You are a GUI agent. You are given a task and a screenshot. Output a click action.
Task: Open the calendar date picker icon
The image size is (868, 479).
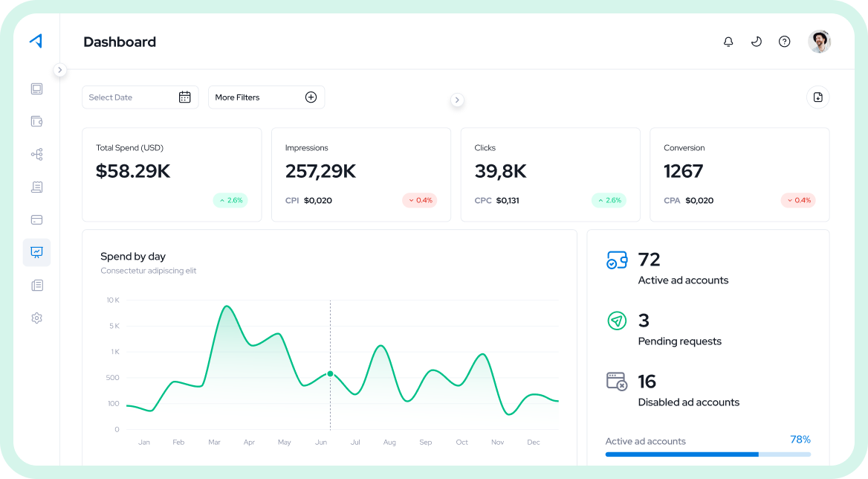185,97
